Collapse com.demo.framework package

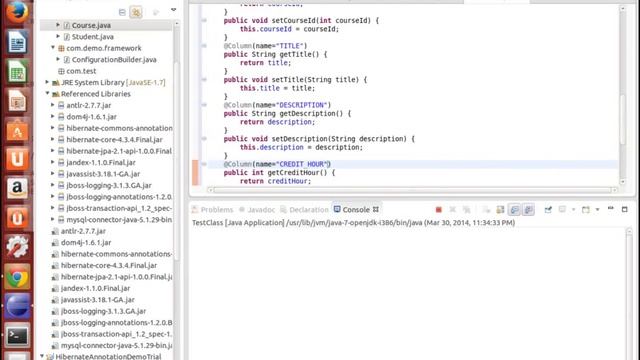coord(53,48)
